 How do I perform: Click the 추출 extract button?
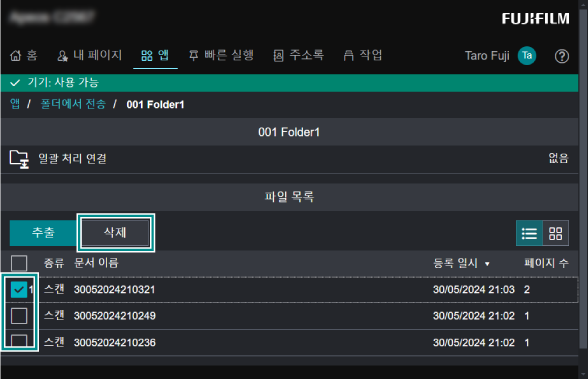tap(43, 233)
